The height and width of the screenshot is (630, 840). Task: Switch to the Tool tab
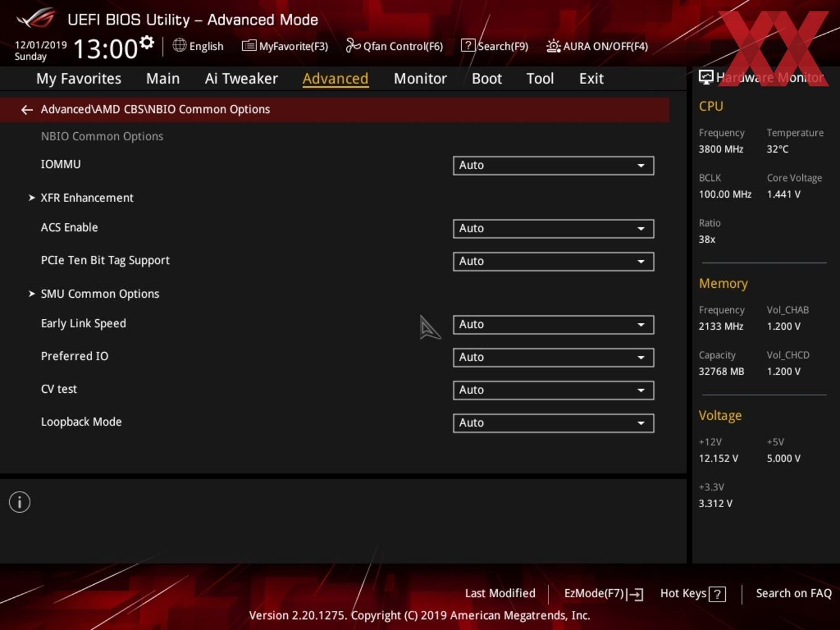(x=540, y=78)
